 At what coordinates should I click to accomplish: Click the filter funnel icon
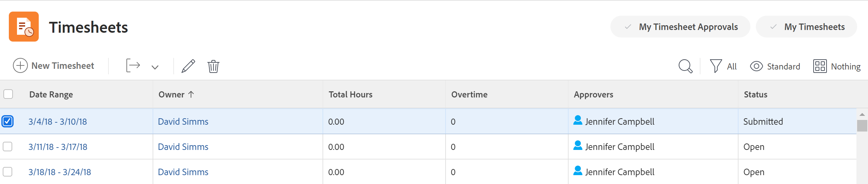[x=716, y=66]
